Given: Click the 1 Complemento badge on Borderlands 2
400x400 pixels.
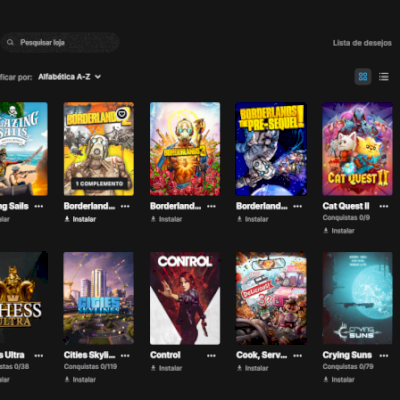Looking at the screenshot, I should [99, 183].
